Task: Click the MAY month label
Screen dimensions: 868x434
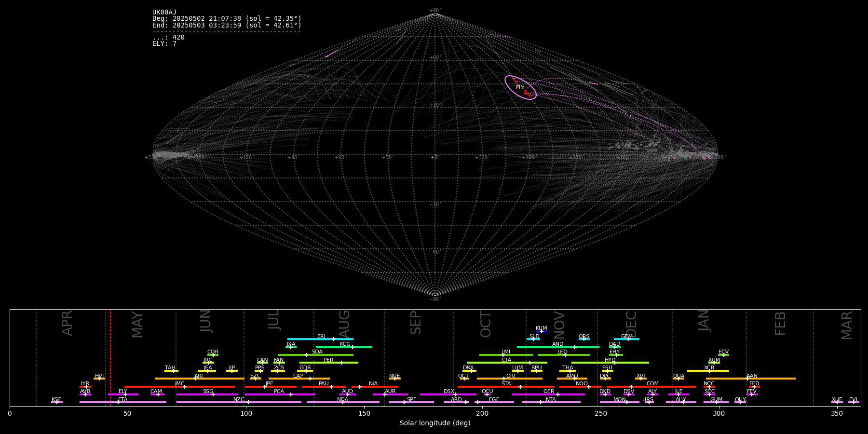Action: [x=137, y=325]
